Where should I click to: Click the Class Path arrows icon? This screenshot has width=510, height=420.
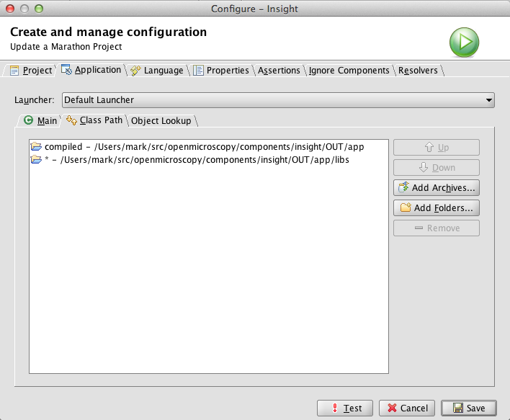[x=71, y=120]
